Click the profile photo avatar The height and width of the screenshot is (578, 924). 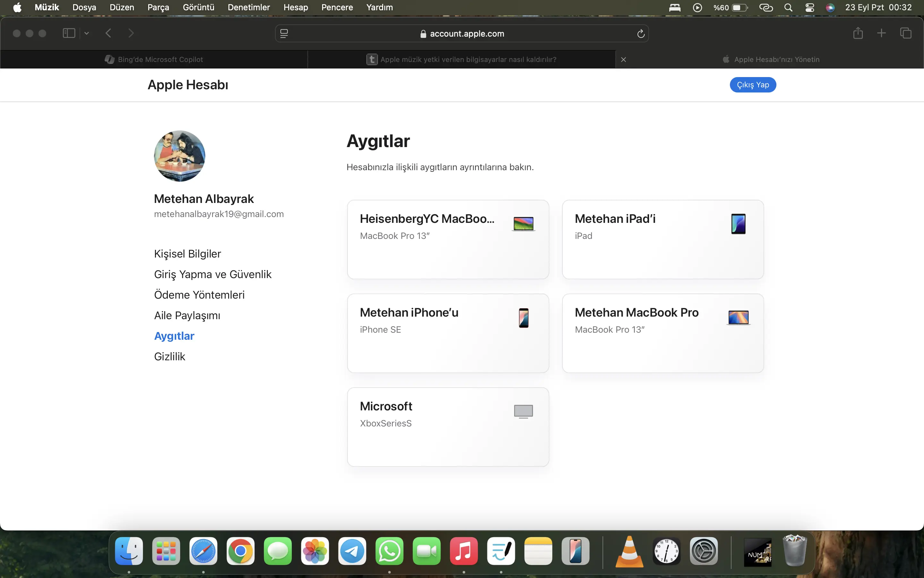pos(179,156)
